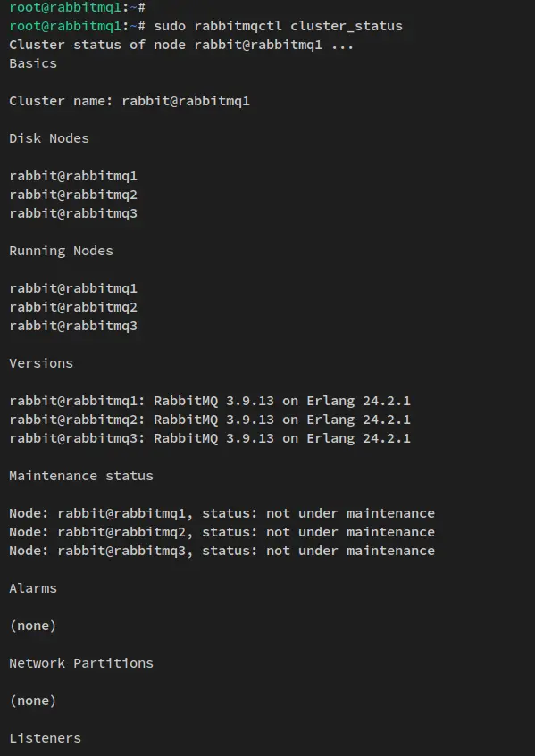
Task: Click the rabbitmq1 RabbitMQ 3.9.13 version line
Action: (x=210, y=401)
